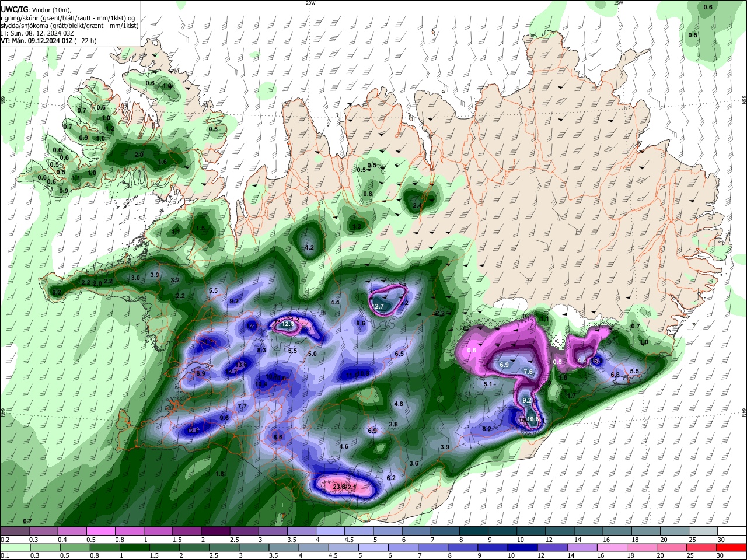Click the 2.4 value in the dark green patch
The image size is (747, 560).
coord(417,205)
